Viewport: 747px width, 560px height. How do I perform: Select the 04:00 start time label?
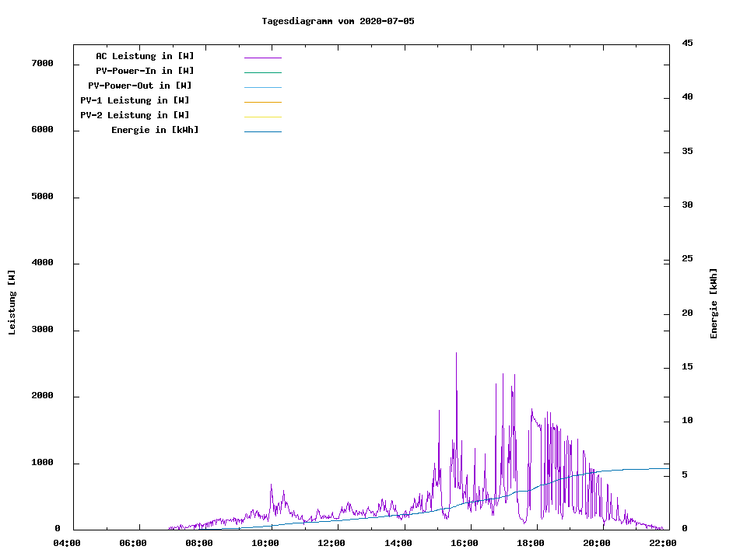[67, 543]
